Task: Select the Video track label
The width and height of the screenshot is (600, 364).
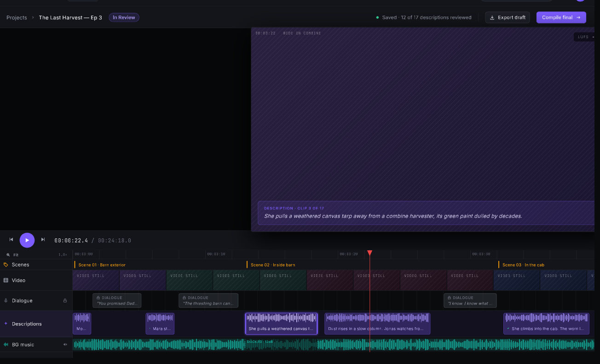Action: click(x=18, y=280)
